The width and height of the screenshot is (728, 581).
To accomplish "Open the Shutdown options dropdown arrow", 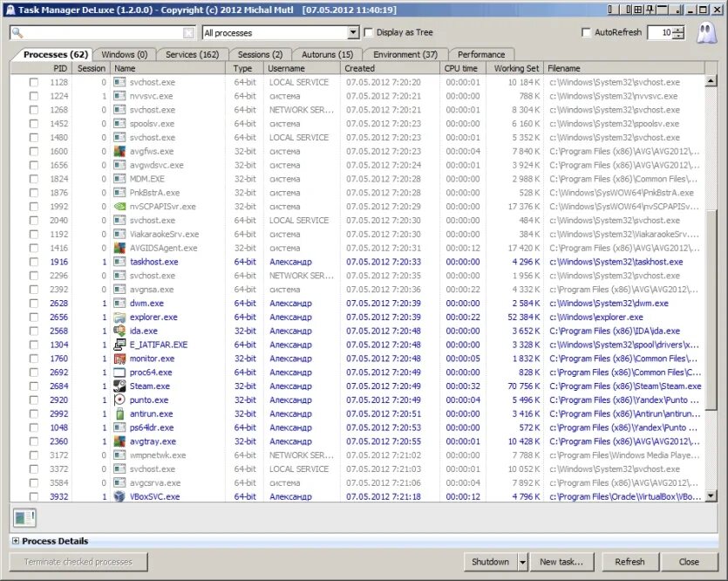I will click(523, 562).
